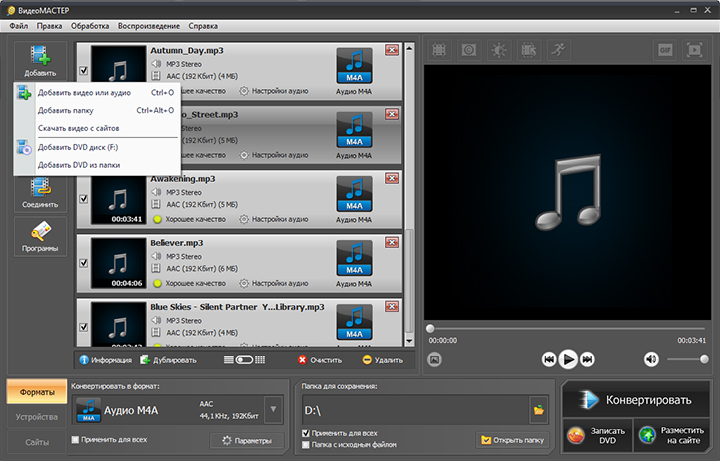Click the M4A format icon for Believer.mp3
This screenshot has height=461, width=720.
click(354, 259)
